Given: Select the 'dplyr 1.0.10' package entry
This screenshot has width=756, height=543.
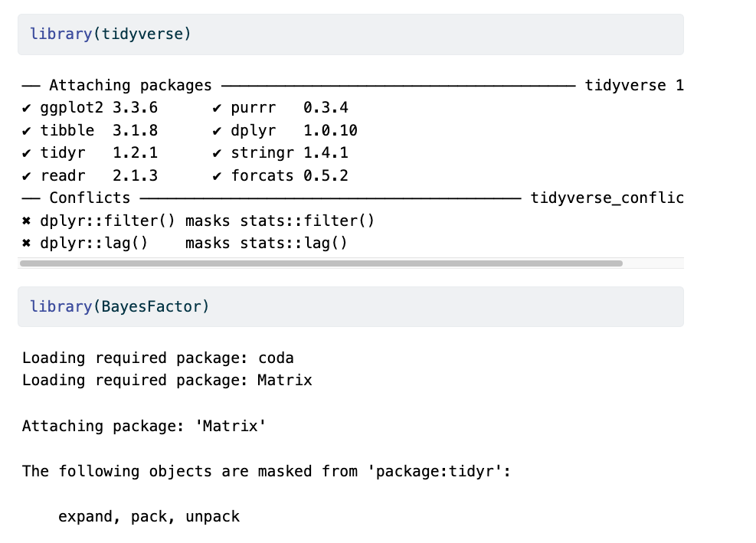Looking at the screenshot, I should click(294, 130).
